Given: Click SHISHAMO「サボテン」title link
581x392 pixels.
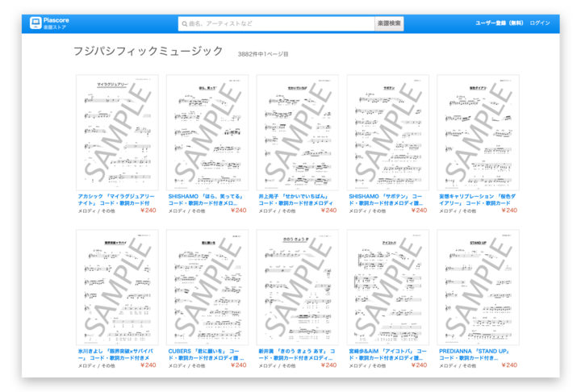Looking at the screenshot, I should pyautogui.click(x=386, y=200).
